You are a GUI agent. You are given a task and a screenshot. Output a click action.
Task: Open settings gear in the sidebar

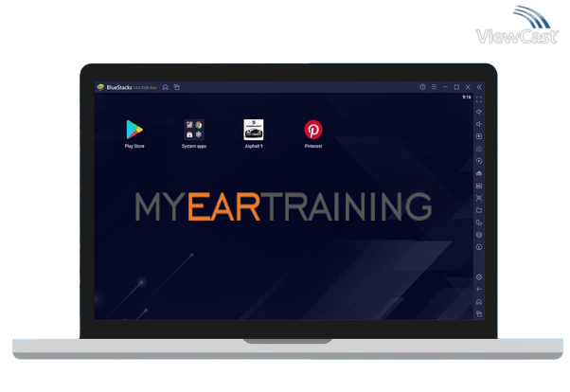(479, 277)
